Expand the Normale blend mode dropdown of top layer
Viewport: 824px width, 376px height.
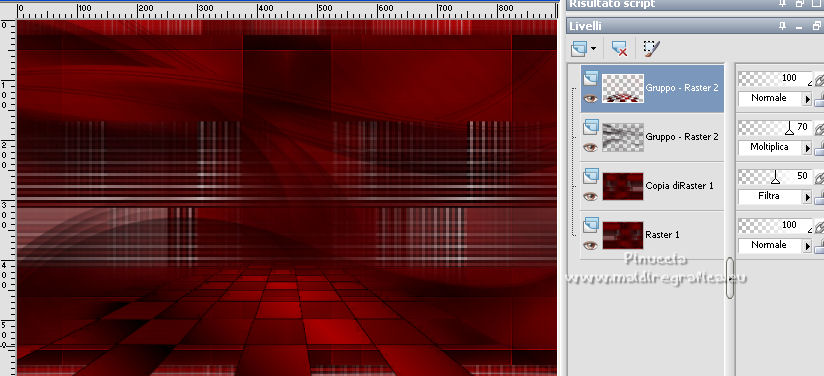pos(808,98)
